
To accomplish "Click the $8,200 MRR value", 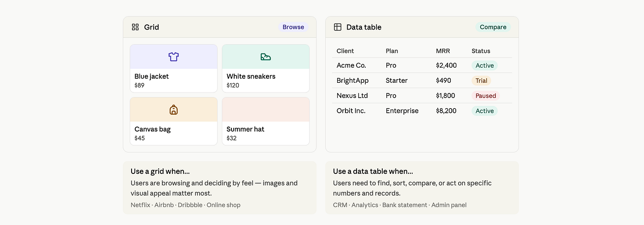I will tap(446, 111).
